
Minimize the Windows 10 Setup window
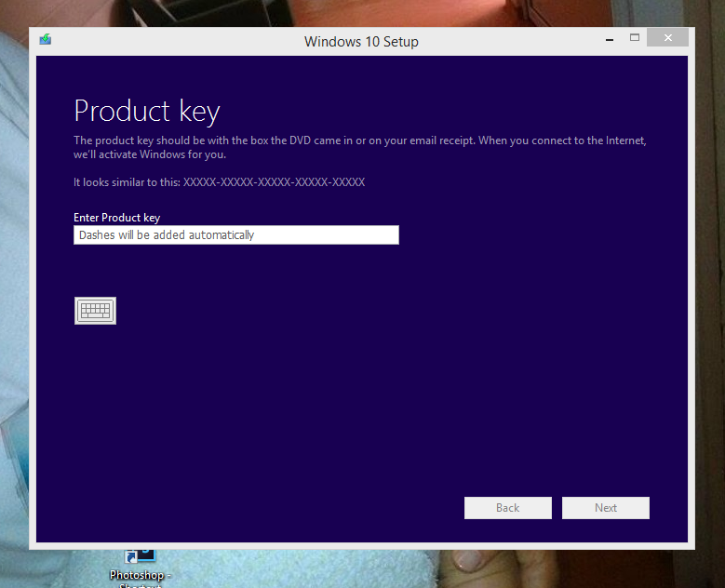610,39
